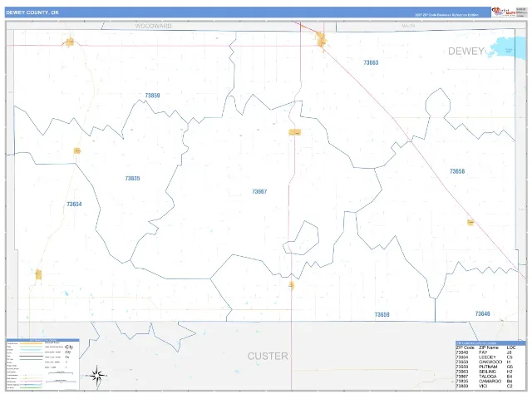Click the pink line swatch in the legend
Viewport: 532px width, 399px height.
pos(31,382)
